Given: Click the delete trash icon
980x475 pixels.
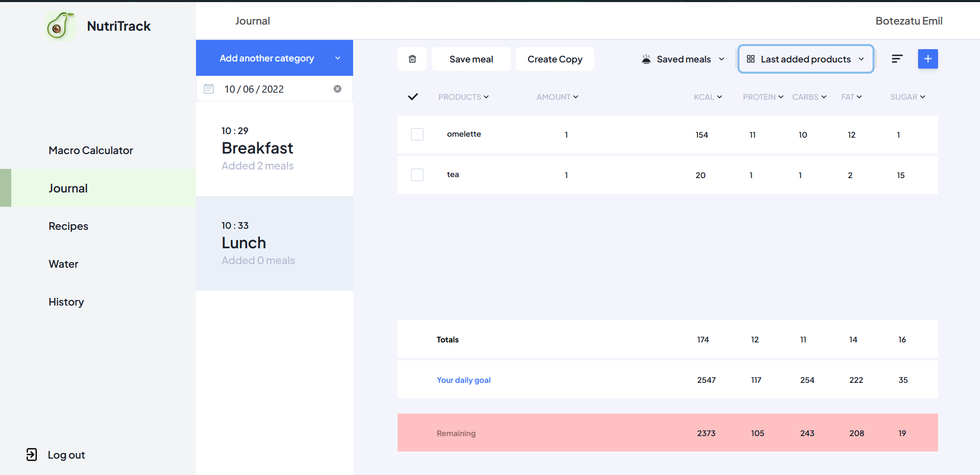Looking at the screenshot, I should coord(412,59).
